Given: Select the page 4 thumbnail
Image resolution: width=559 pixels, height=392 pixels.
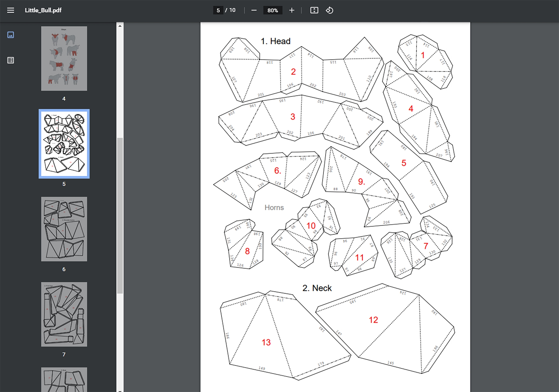Looking at the screenshot, I should pyautogui.click(x=64, y=59).
